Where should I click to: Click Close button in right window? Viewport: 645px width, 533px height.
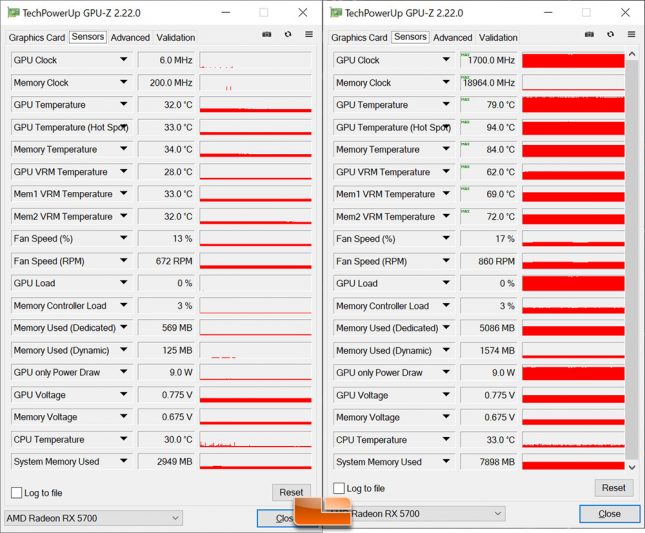pyautogui.click(x=610, y=514)
